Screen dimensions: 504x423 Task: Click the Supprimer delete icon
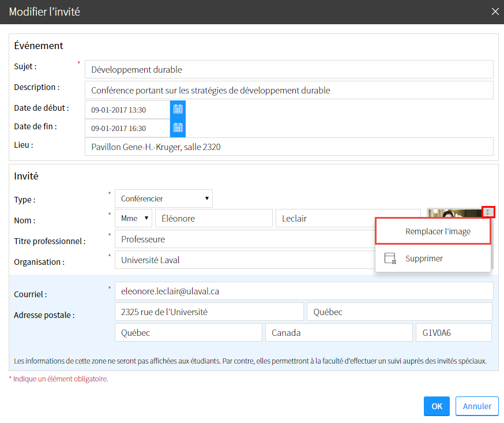click(390, 259)
